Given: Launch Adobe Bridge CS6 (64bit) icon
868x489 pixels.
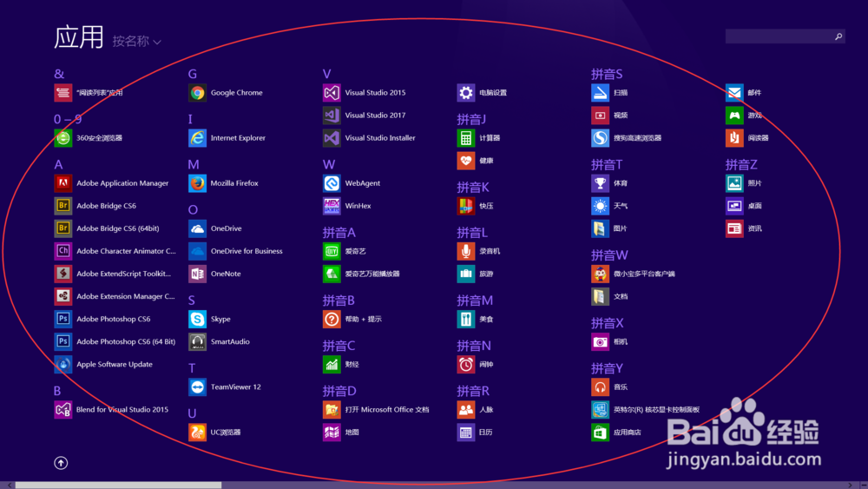Looking at the screenshot, I should (x=63, y=228).
